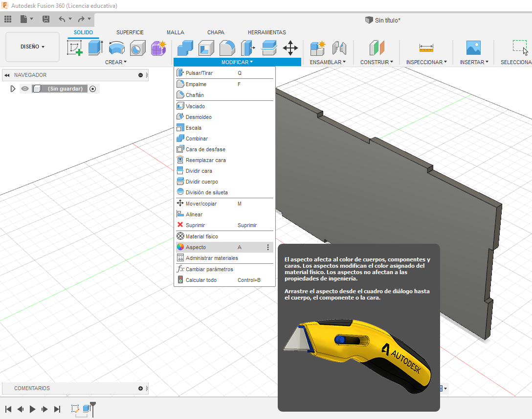Click the New Component assemble icon

tap(318, 47)
